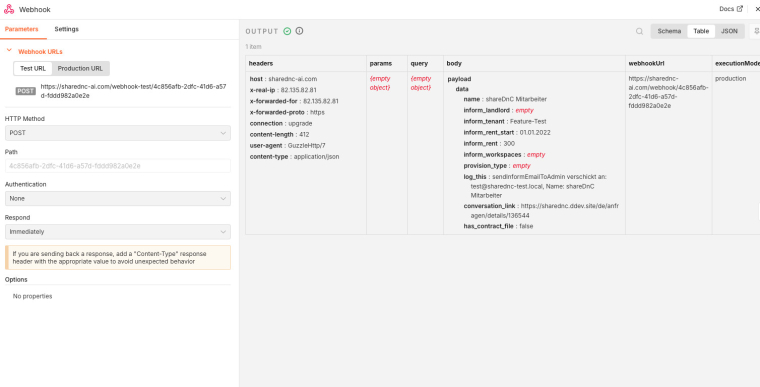The height and width of the screenshot is (387, 760).
Task: Select the conversation_link URL value
Action: click(x=545, y=210)
